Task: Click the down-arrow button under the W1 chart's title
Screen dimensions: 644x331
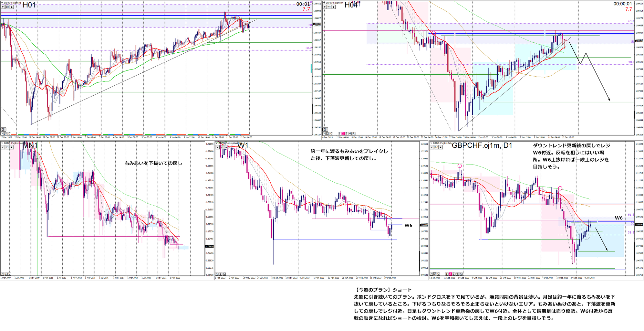Action: coord(217,147)
